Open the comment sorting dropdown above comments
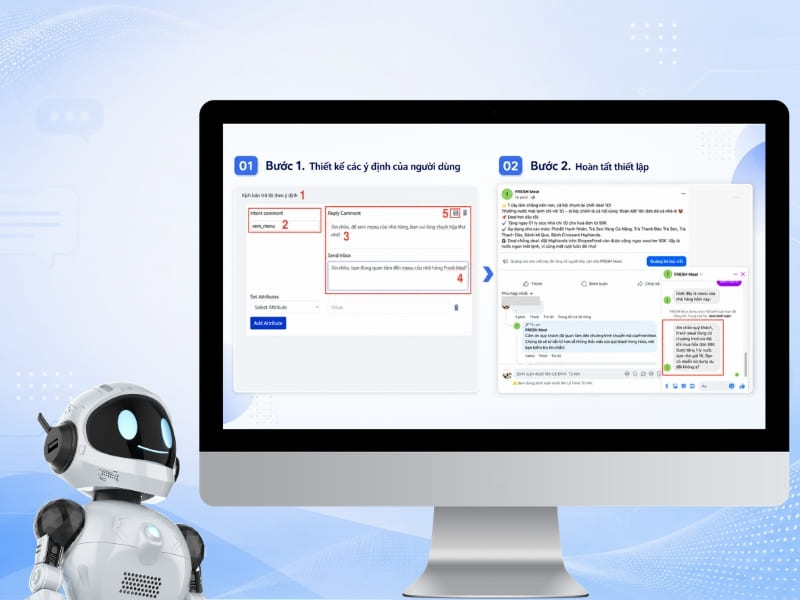Image resolution: width=800 pixels, height=600 pixels. tap(517, 293)
